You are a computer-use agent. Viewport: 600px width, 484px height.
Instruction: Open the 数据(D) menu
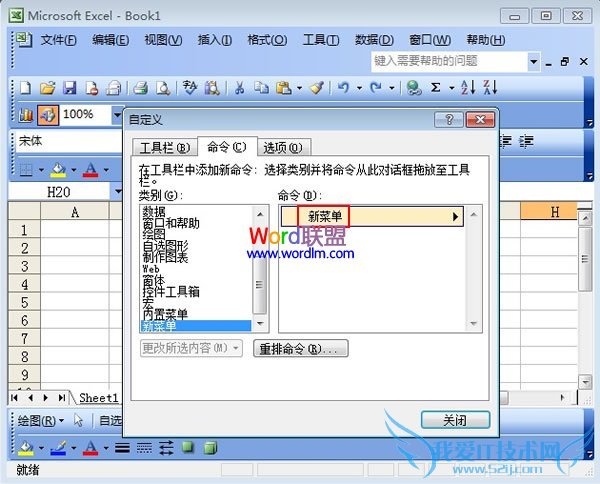(374, 40)
